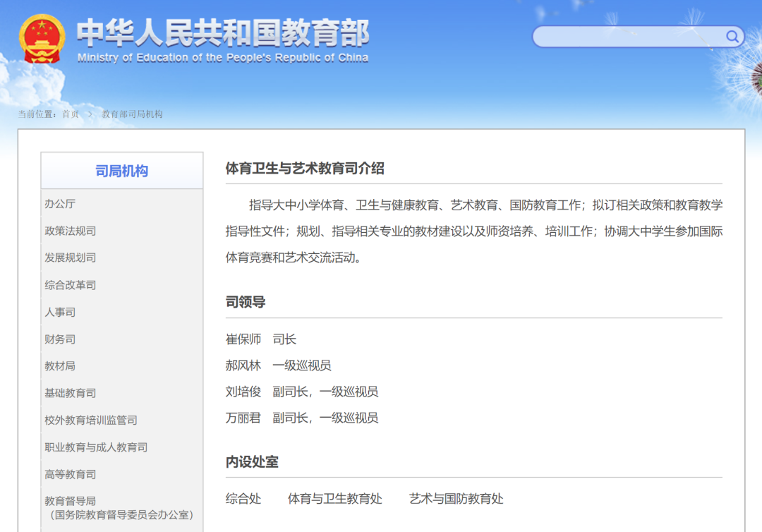Open 教材局 sidebar entry
Viewport: 762px width, 532px height.
[60, 366]
